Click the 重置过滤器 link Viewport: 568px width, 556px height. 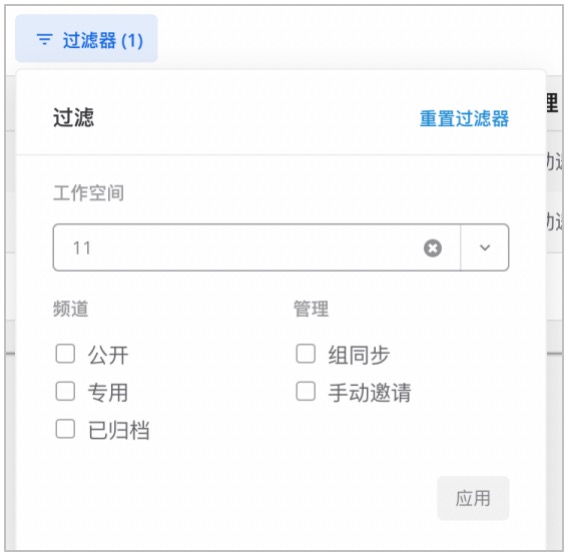coord(464,118)
